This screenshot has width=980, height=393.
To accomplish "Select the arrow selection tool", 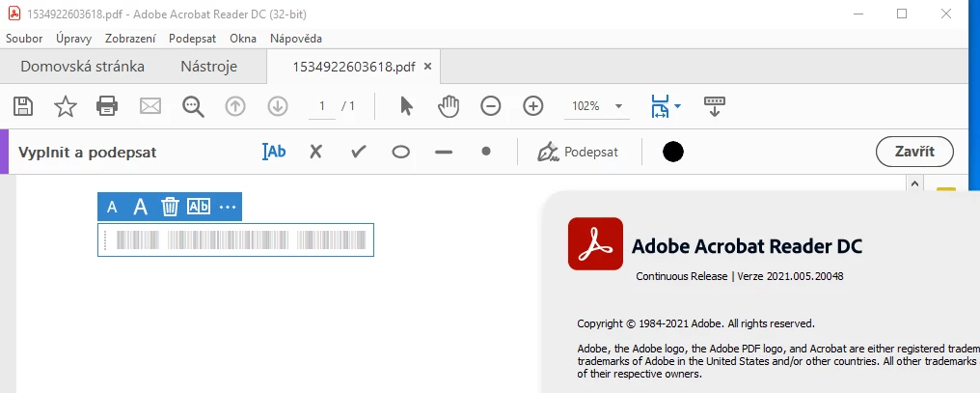I will tap(406, 106).
